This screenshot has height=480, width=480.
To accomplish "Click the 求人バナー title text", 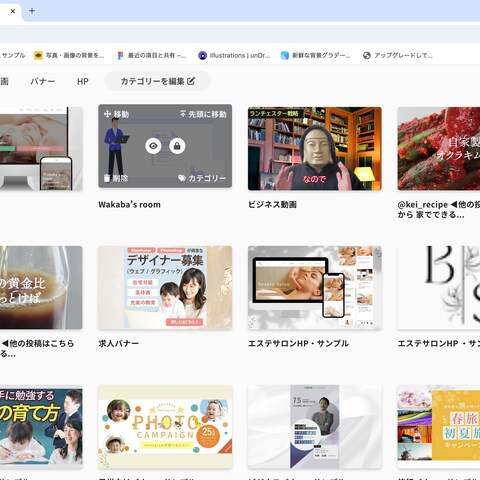I will pos(118,343).
